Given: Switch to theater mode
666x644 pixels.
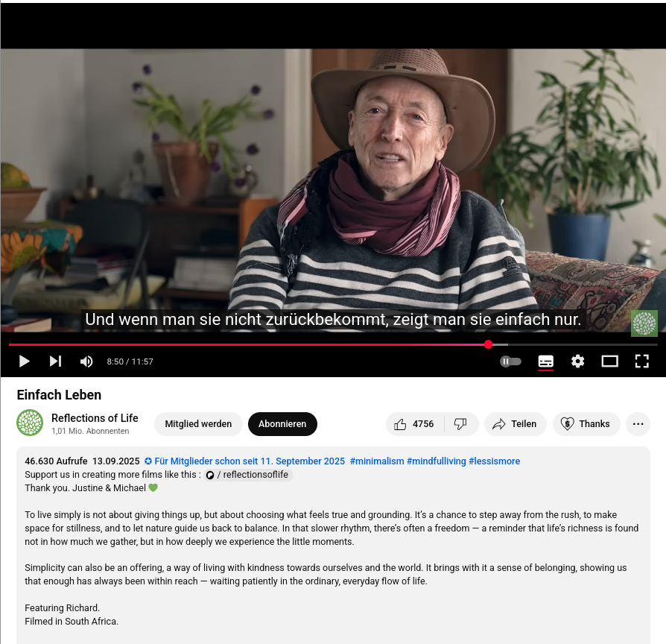Looking at the screenshot, I should click(609, 362).
